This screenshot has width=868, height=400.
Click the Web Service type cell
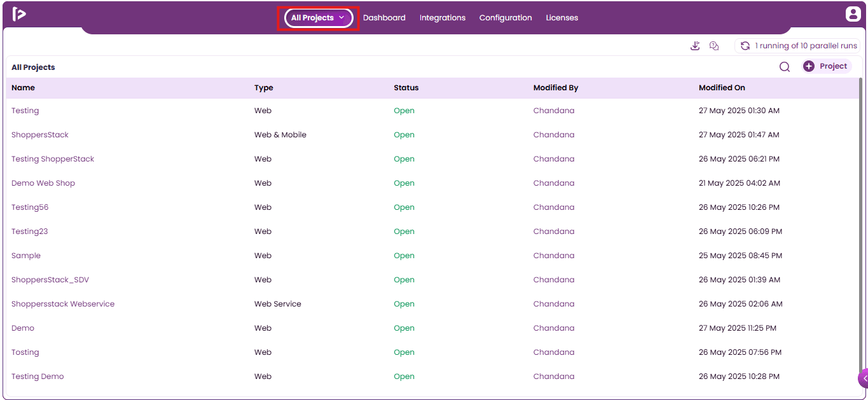[278, 304]
